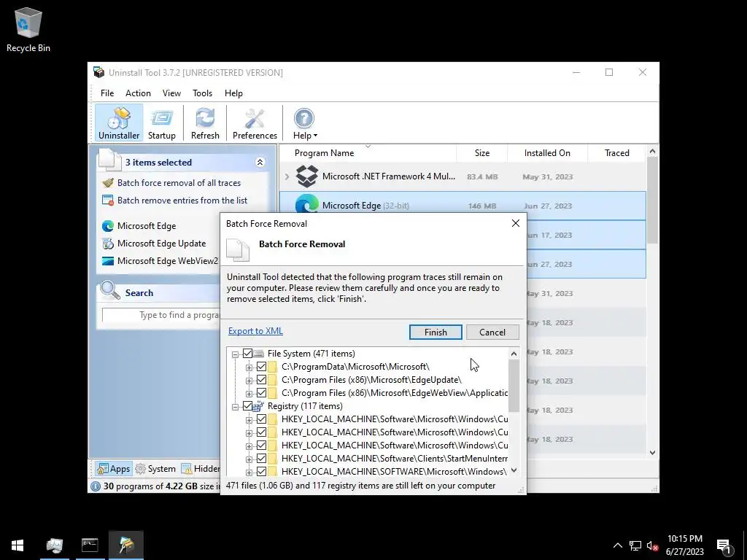This screenshot has width=747, height=560.
Task: Sort by the Installed On column header
Action: pyautogui.click(x=547, y=153)
